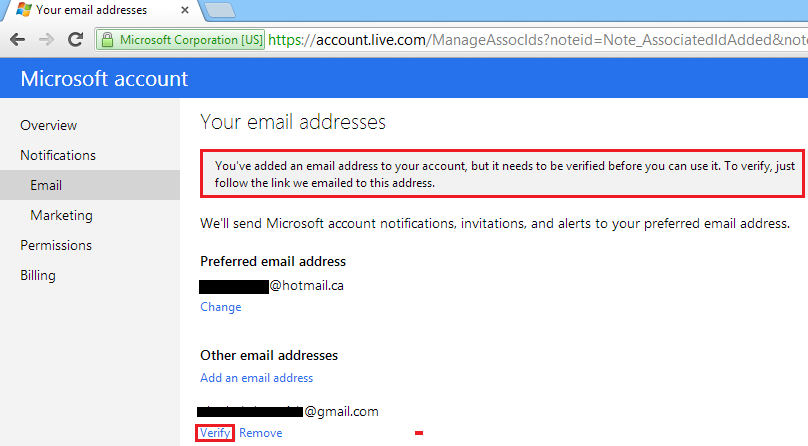The width and height of the screenshot is (808, 446).
Task: Click the browser back arrow
Action: click(18, 40)
